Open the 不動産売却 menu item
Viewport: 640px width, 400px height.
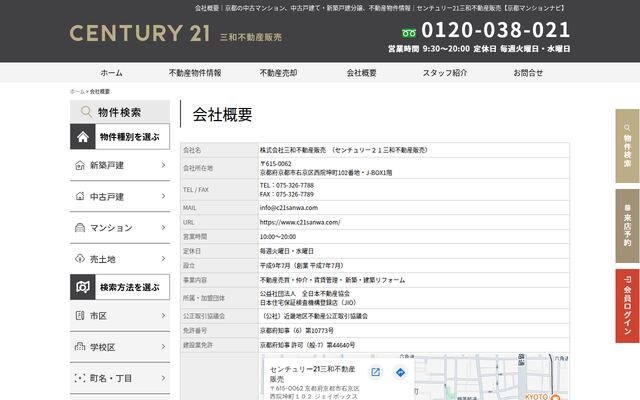(x=278, y=73)
